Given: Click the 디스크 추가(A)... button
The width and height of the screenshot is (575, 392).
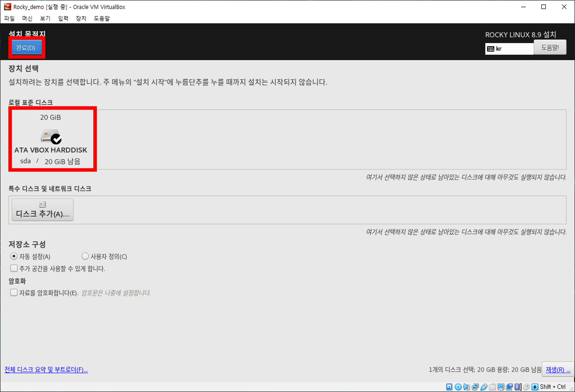Looking at the screenshot, I should pyautogui.click(x=42, y=210).
